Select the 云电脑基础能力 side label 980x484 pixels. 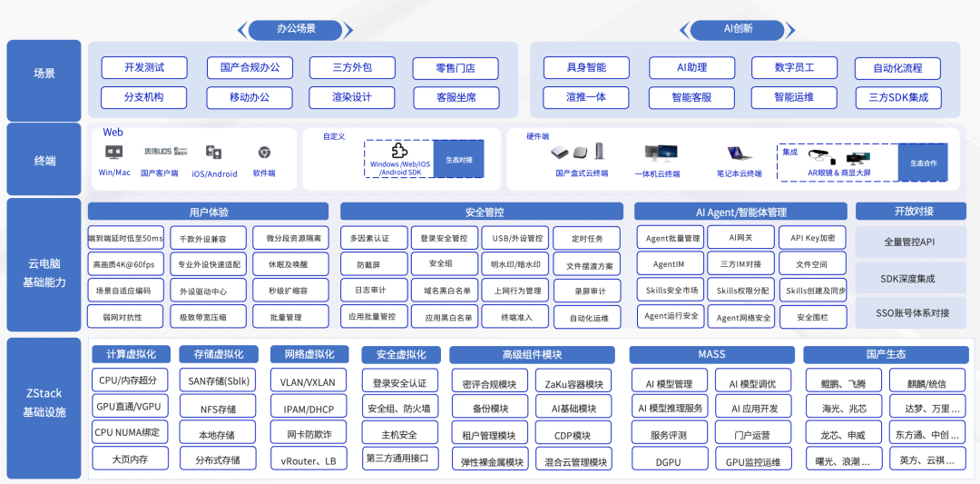point(44,265)
